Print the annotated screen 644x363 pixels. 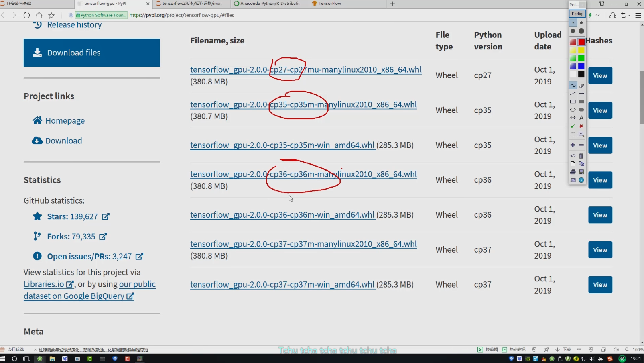(573, 172)
